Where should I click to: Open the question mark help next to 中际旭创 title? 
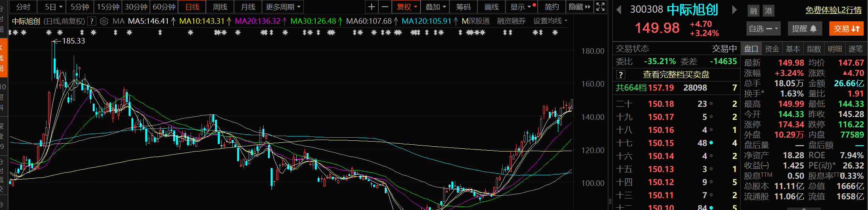[x=92, y=21]
